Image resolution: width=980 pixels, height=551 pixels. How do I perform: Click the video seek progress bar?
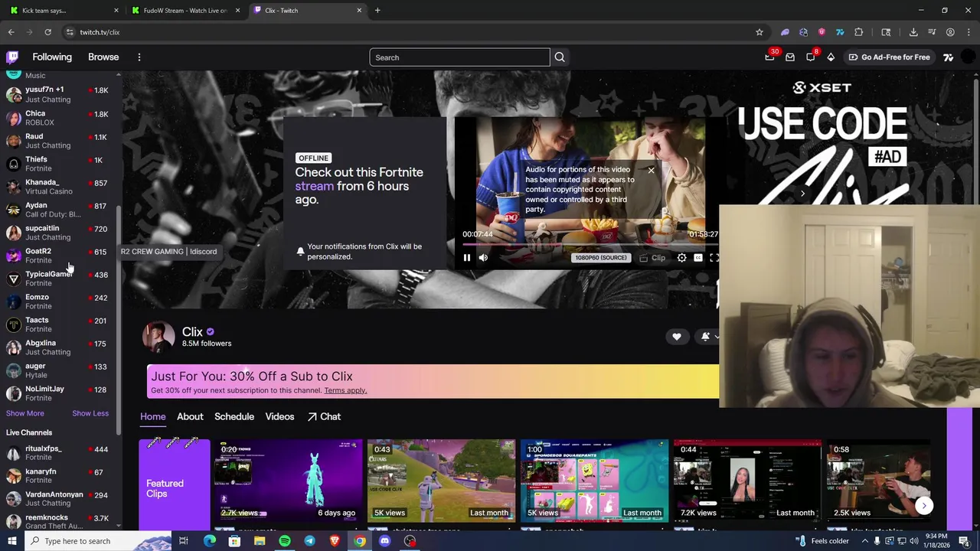point(590,245)
